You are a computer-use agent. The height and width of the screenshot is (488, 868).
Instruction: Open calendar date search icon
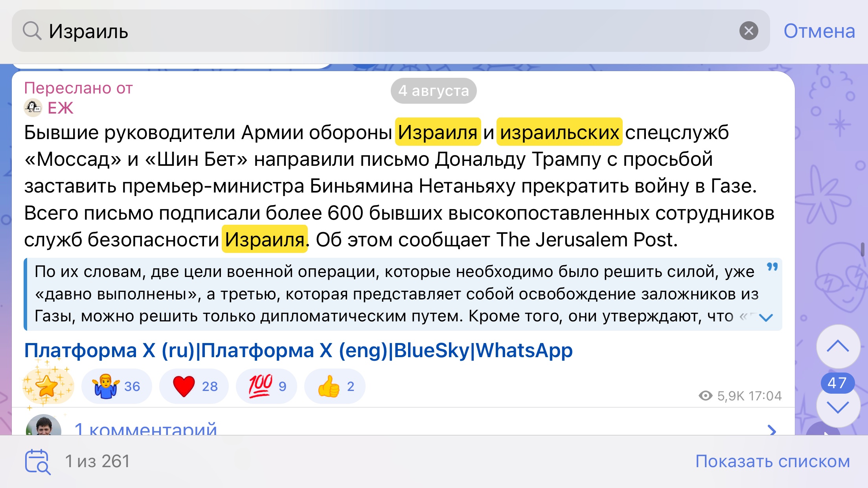point(37,462)
